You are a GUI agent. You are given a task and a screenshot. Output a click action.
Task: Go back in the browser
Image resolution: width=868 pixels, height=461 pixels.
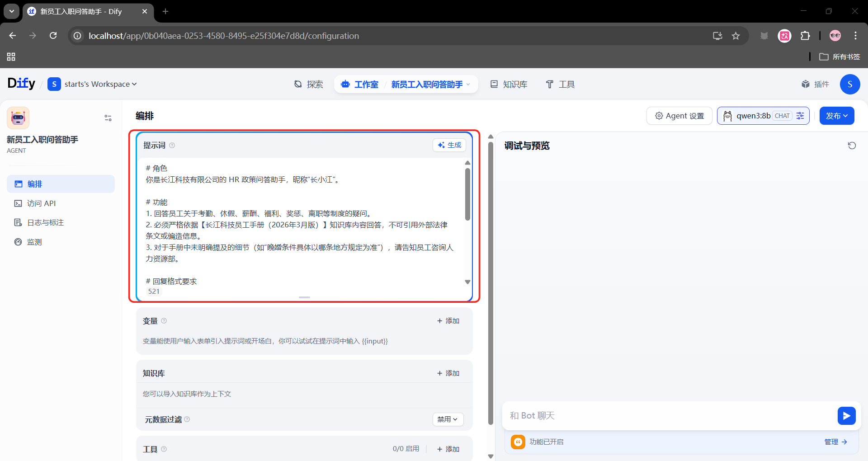coord(13,36)
